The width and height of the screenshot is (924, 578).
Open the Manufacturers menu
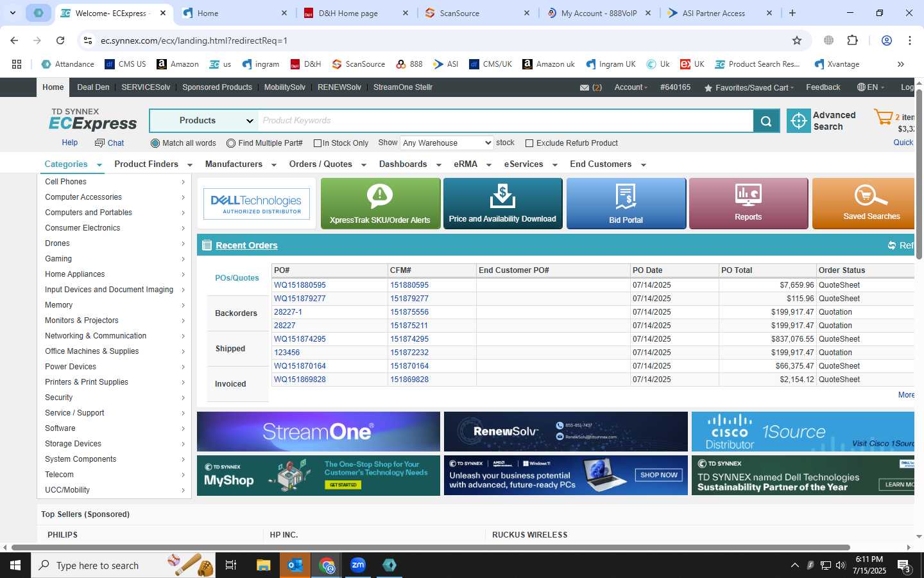click(x=241, y=164)
